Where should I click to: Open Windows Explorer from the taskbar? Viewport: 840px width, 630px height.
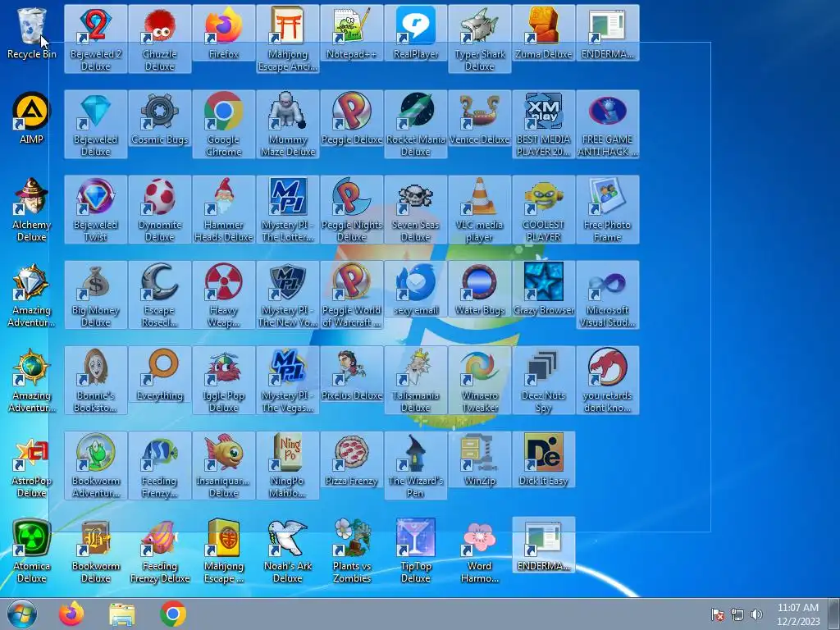pos(122,614)
